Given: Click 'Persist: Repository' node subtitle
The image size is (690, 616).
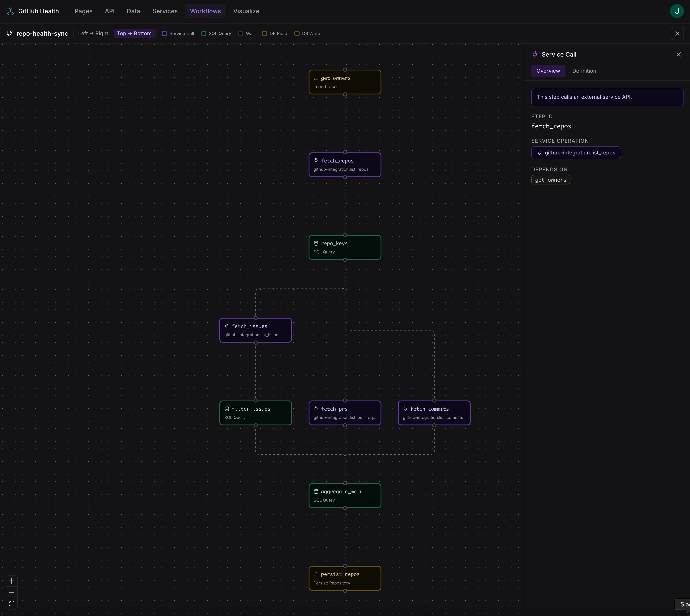Looking at the screenshot, I should coord(332,583).
